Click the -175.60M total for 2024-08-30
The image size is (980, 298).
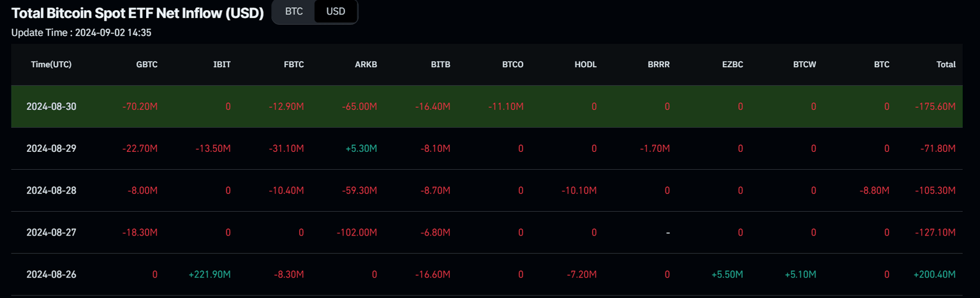[x=935, y=107]
